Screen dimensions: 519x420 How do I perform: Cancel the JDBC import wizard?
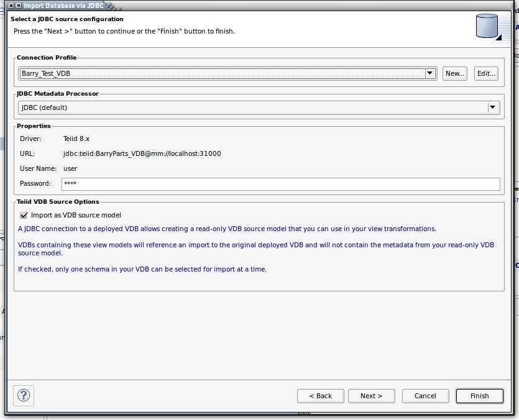425,396
